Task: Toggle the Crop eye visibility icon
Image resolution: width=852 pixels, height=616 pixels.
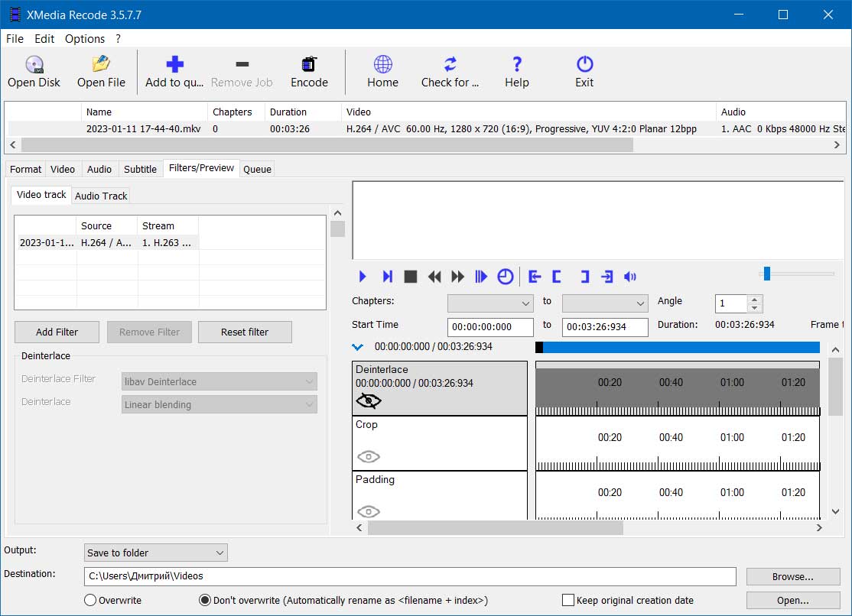Action: (369, 456)
